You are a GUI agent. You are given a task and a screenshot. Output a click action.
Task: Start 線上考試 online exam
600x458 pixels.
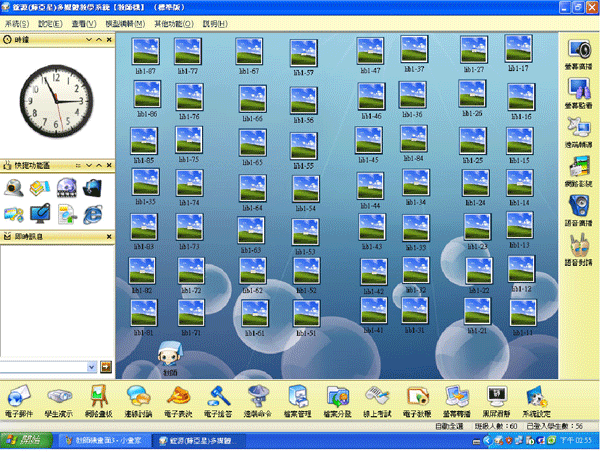[377, 401]
